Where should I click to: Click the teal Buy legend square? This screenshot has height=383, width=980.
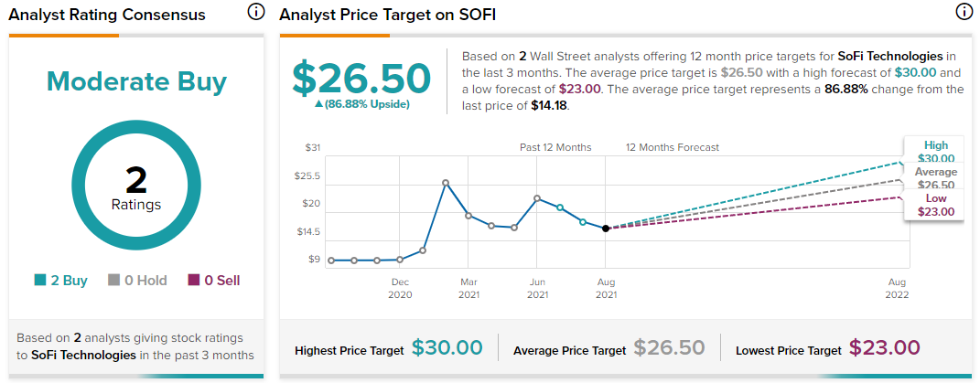click(x=40, y=281)
